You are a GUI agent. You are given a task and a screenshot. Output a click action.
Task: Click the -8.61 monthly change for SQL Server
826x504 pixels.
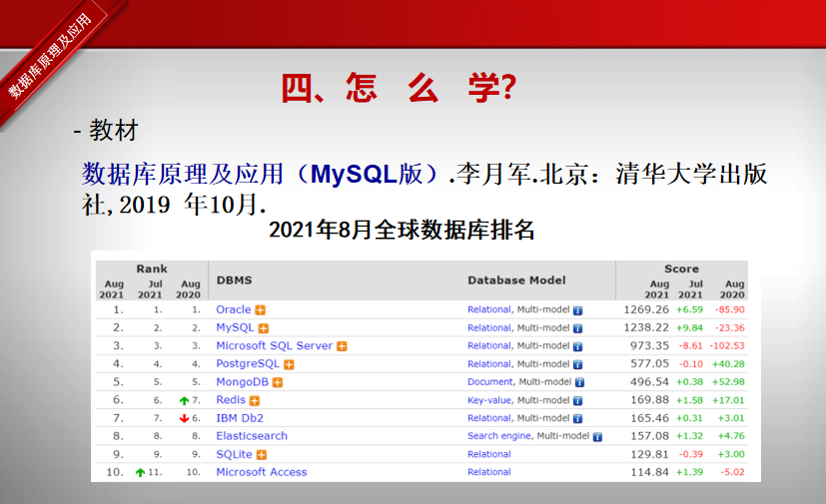point(690,346)
